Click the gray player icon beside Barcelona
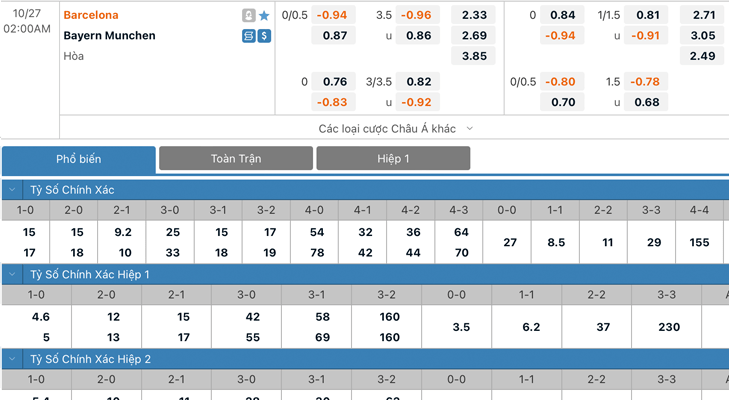Image resolution: width=729 pixels, height=400 pixels. click(249, 16)
